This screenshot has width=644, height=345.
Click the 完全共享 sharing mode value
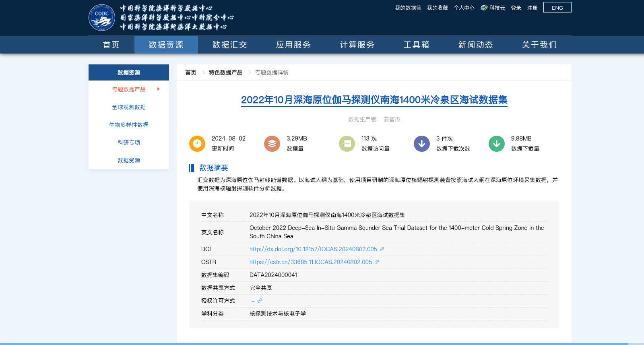261,288
